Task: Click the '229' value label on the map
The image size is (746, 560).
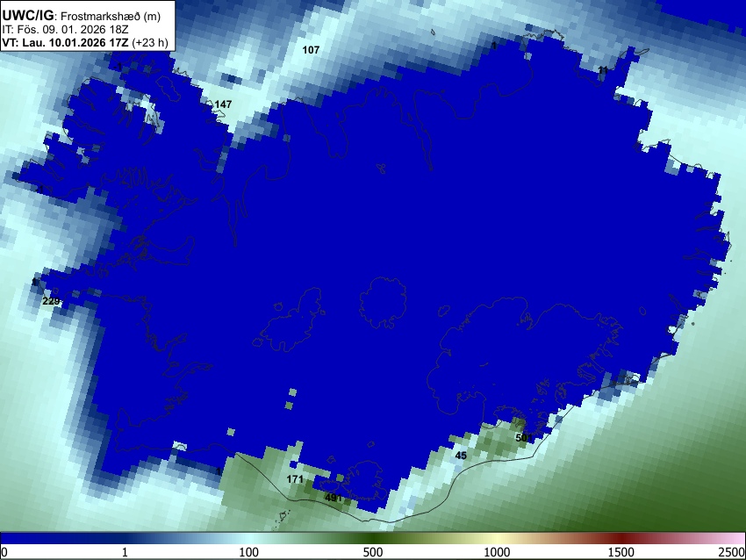Action: [51, 301]
